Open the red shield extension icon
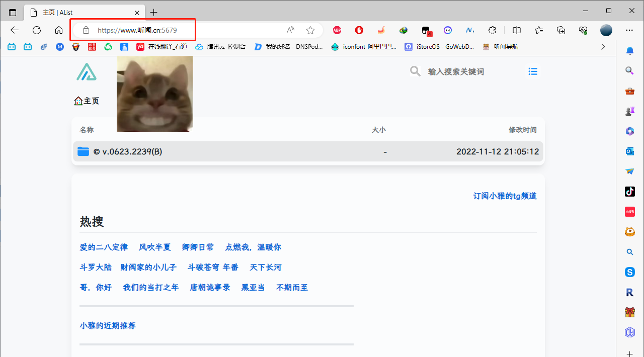The image size is (644, 357). click(359, 30)
